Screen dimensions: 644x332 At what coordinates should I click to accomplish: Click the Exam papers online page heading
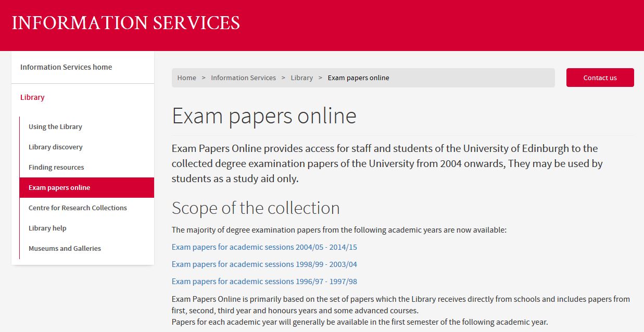264,116
